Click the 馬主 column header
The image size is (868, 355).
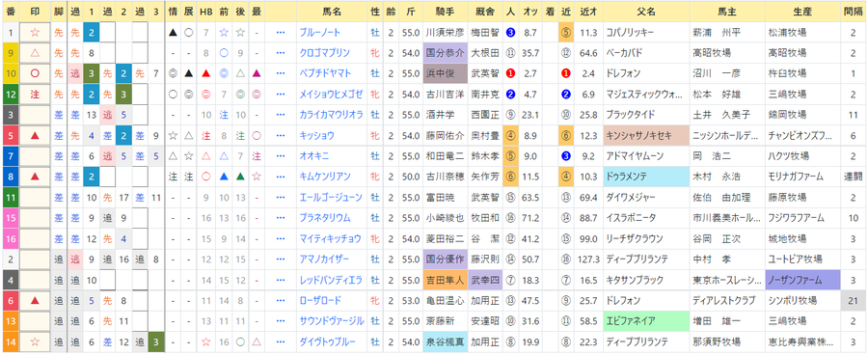[x=727, y=11]
